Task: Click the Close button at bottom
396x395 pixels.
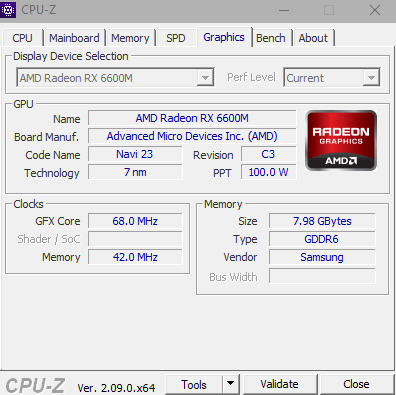Action: (x=356, y=384)
